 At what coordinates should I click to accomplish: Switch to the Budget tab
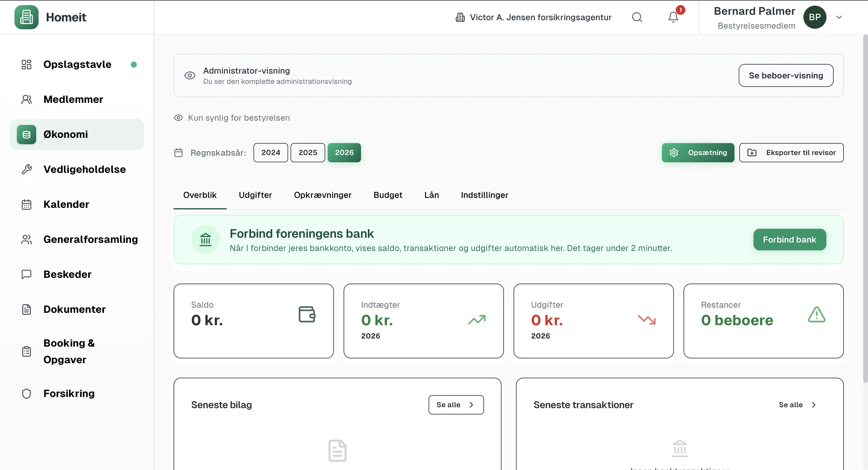click(388, 195)
